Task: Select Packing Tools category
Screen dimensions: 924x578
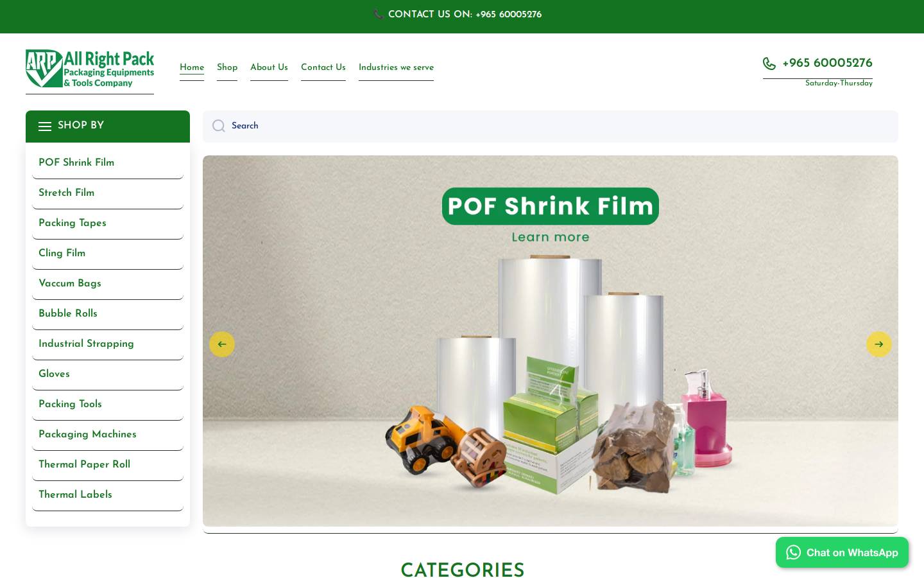Action: pos(108,405)
